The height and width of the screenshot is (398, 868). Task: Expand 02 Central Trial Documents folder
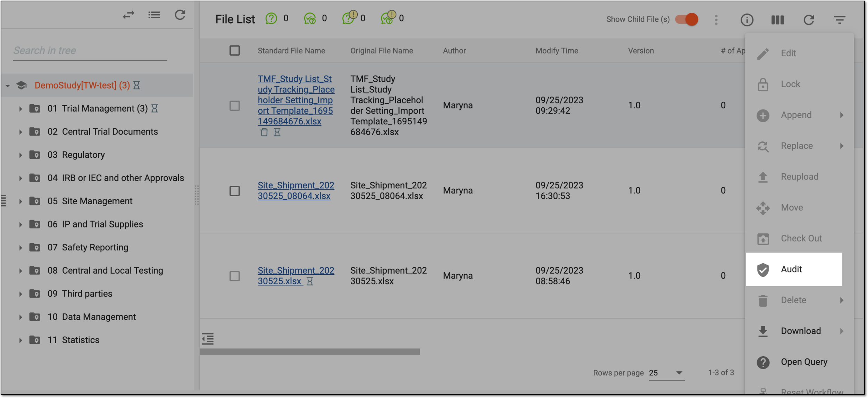point(20,132)
